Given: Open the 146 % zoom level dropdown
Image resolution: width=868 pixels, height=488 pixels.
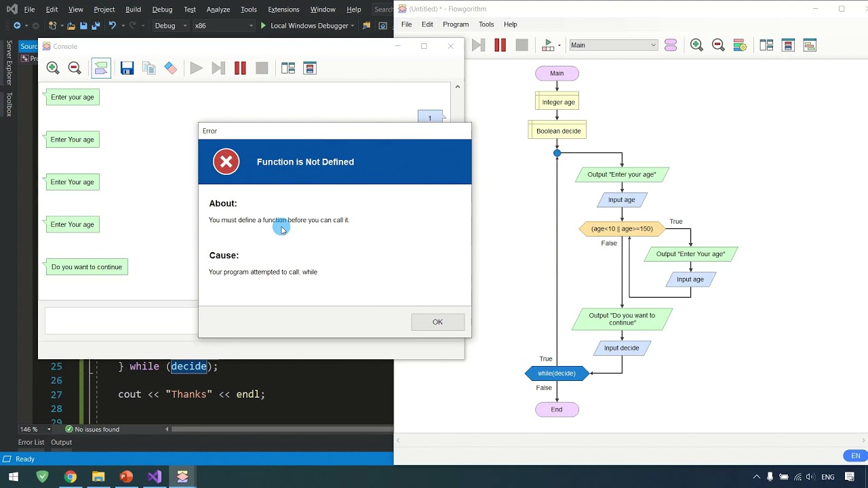Looking at the screenshot, I should coord(49,429).
